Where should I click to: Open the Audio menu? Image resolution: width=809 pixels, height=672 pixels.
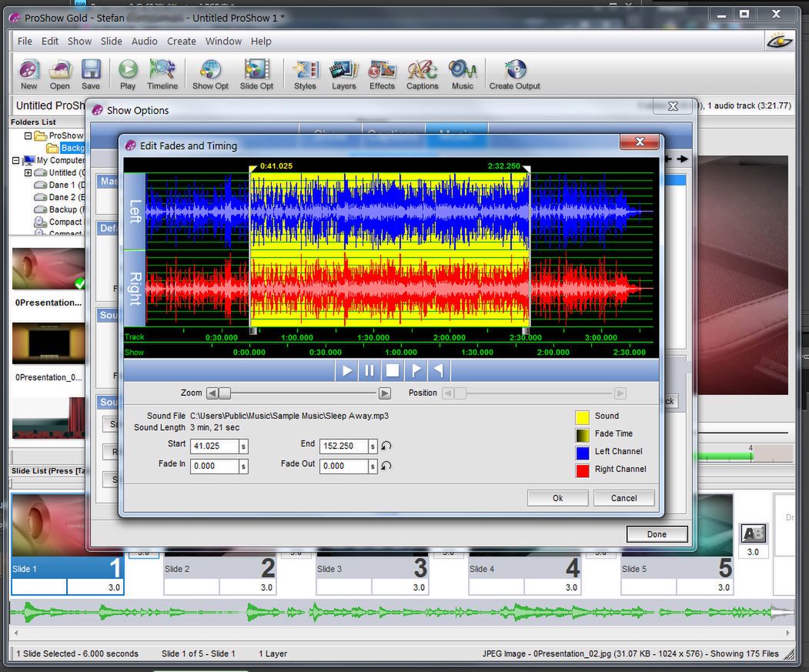pyautogui.click(x=145, y=42)
